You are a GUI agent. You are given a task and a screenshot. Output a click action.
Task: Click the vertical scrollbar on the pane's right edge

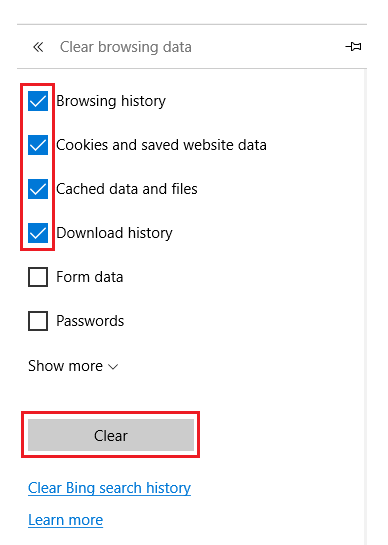364,307
